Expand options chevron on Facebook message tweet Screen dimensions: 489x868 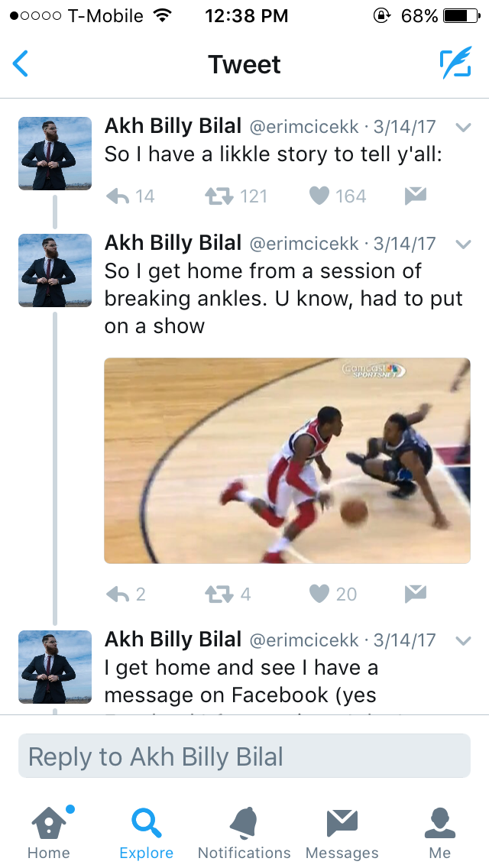[x=463, y=641]
